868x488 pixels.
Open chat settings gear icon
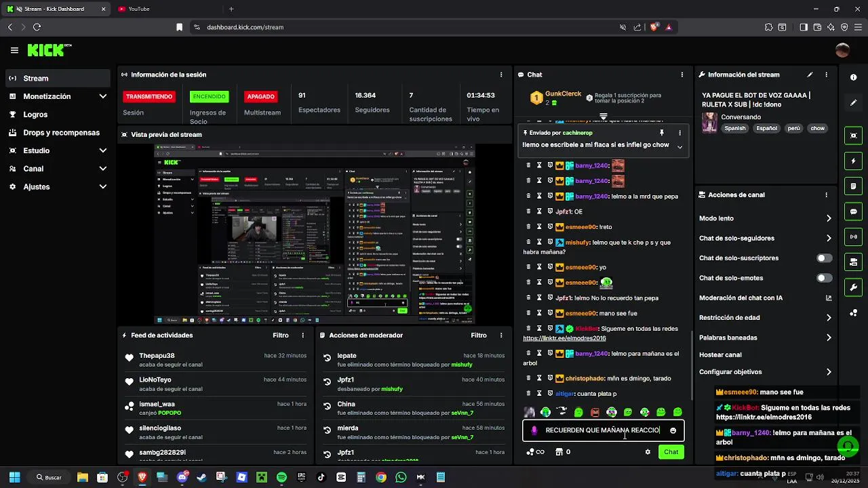point(648,452)
